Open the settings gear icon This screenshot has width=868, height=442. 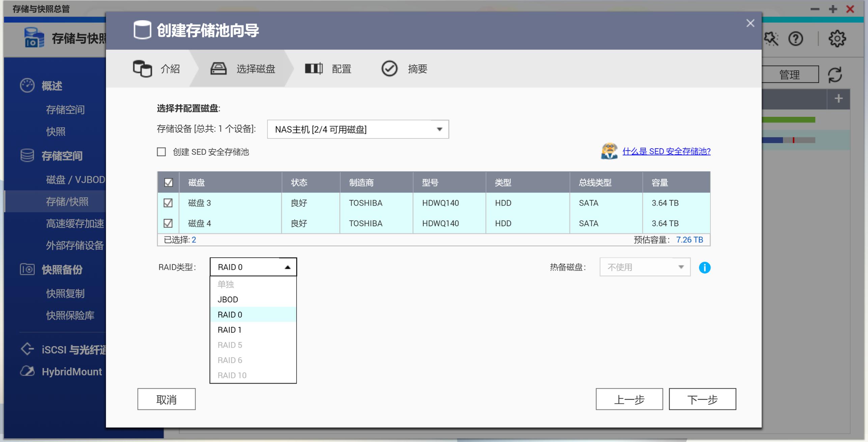click(x=838, y=38)
